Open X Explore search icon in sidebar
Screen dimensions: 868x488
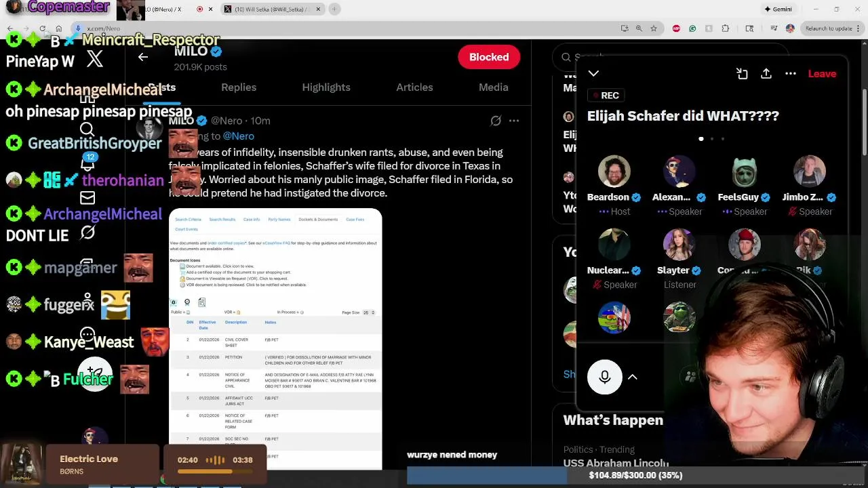pyautogui.click(x=87, y=129)
